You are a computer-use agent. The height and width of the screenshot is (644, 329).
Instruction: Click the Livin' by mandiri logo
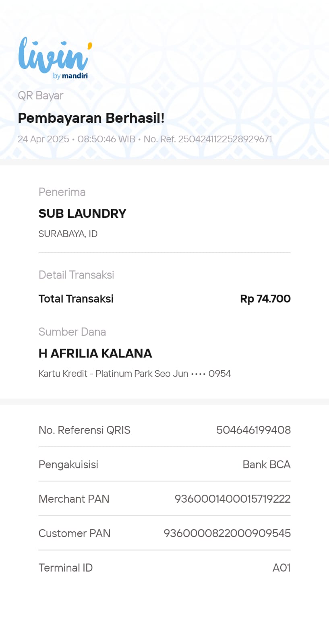point(54,58)
